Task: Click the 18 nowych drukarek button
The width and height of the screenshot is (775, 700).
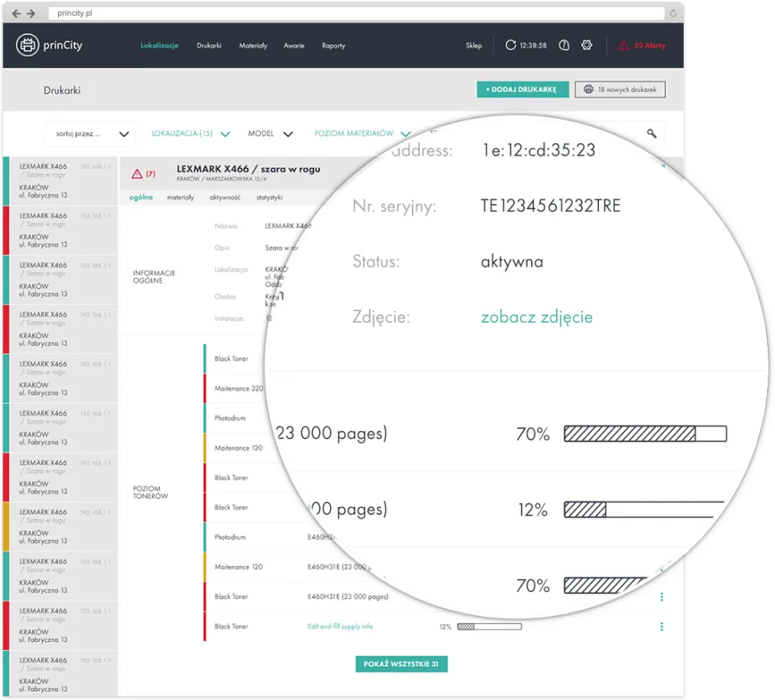Action: [x=620, y=90]
